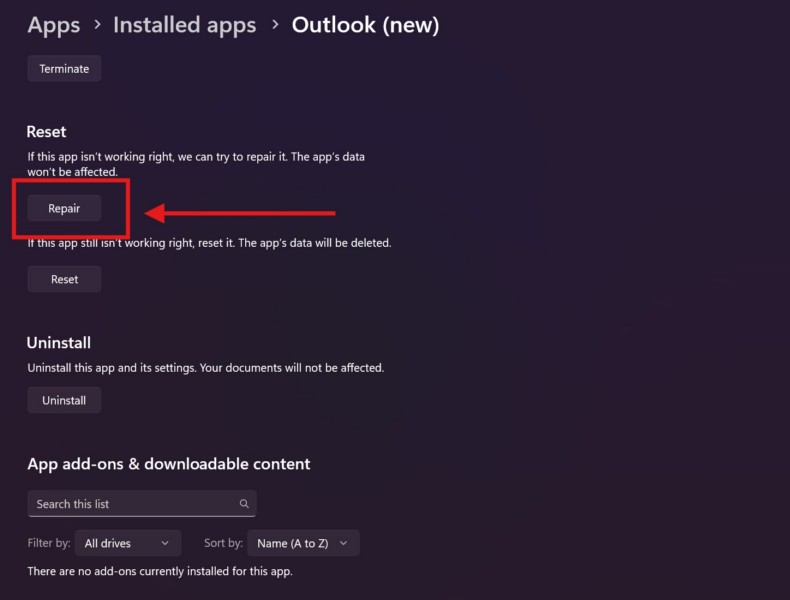This screenshot has height=600, width=790.
Task: Click the Sort by label
Action: [223, 543]
